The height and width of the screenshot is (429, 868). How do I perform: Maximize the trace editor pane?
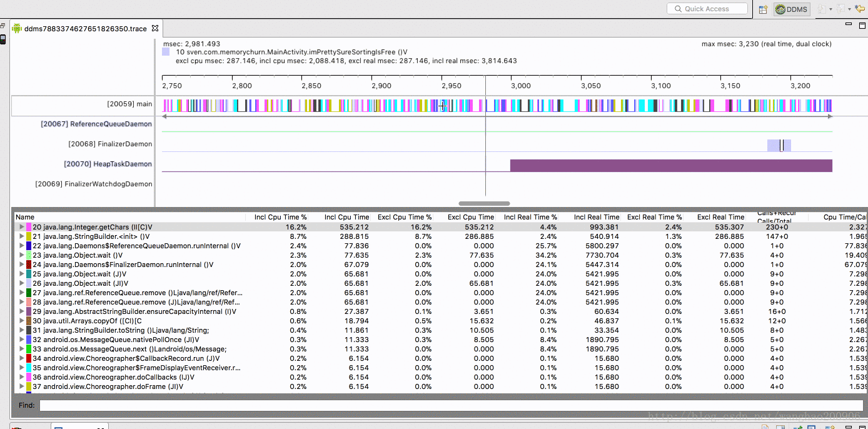click(861, 25)
